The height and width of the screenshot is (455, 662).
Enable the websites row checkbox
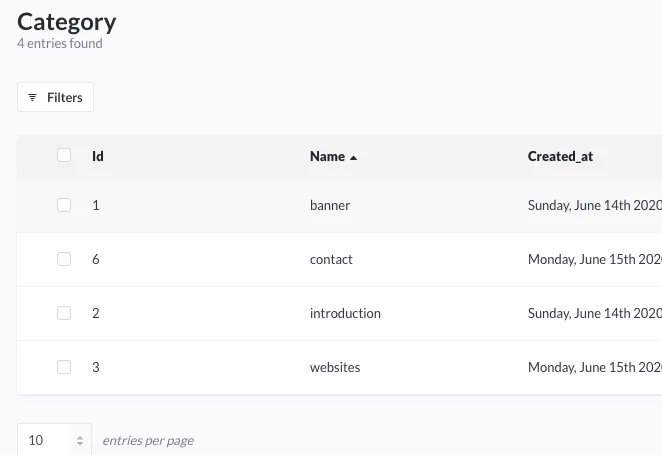tap(64, 367)
